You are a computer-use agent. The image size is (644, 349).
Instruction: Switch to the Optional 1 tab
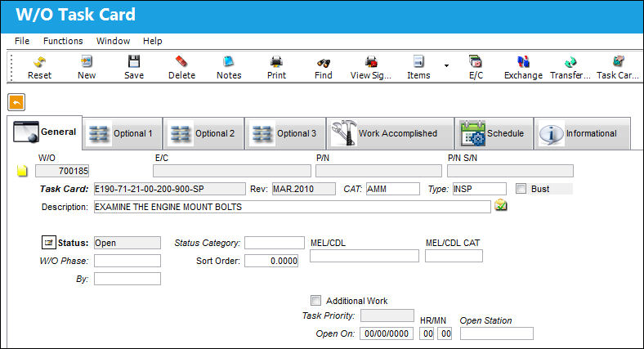(123, 133)
